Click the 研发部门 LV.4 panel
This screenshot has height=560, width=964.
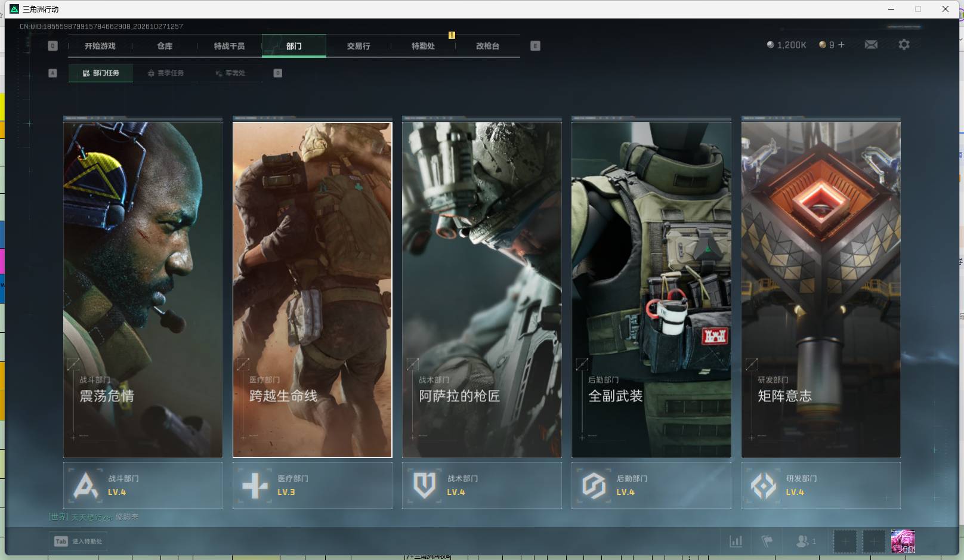click(x=821, y=485)
